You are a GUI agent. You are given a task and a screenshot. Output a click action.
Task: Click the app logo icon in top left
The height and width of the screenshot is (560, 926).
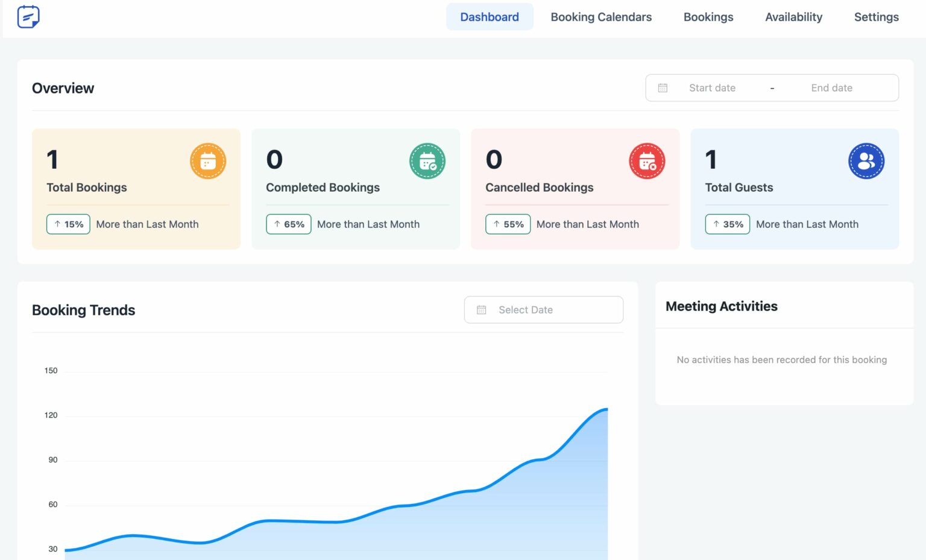tap(28, 16)
